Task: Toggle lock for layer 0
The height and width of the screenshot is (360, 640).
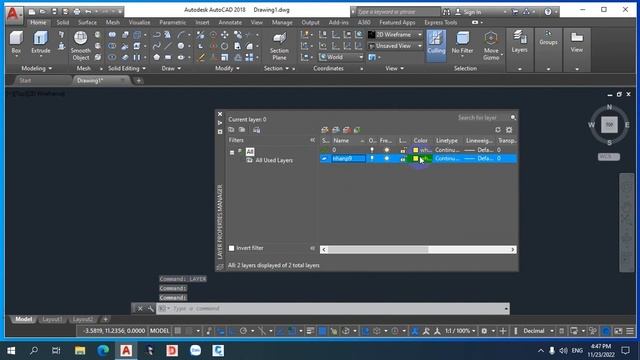Action: [x=403, y=150]
